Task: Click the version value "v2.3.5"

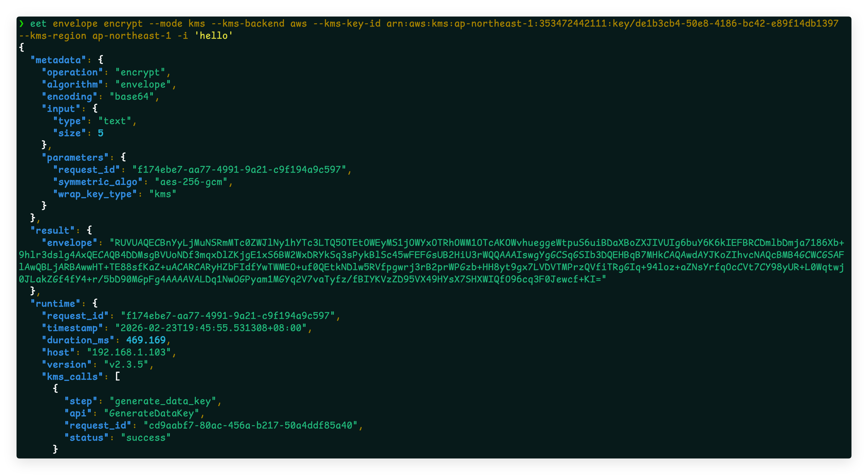Action: click(x=126, y=365)
